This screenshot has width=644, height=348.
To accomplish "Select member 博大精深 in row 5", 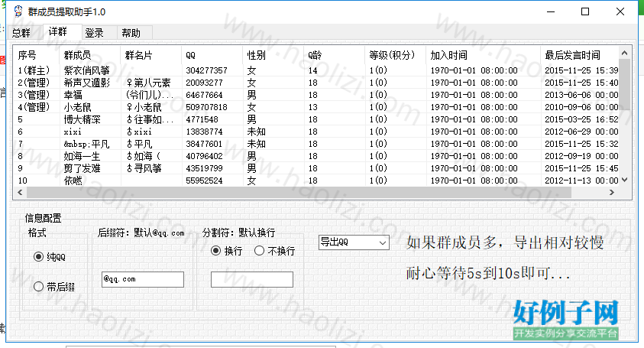I will (x=83, y=119).
